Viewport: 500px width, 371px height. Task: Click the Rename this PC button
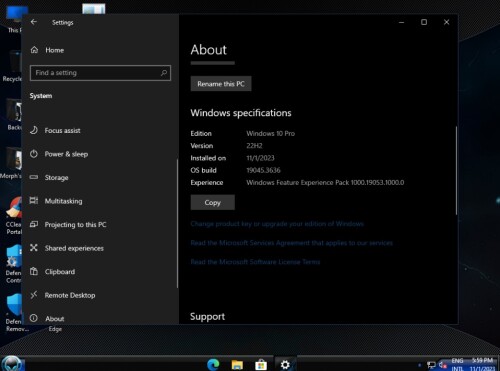[221, 84]
